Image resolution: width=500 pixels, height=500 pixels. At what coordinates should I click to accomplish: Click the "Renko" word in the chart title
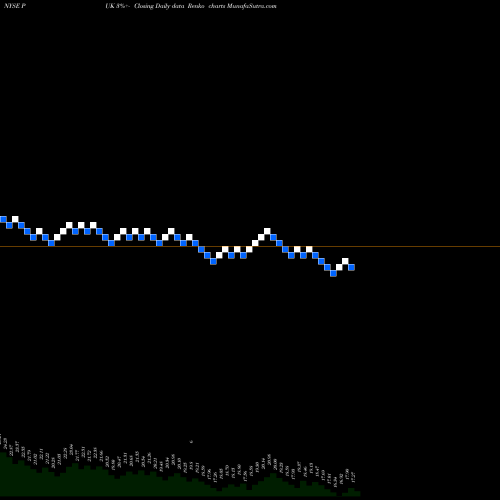click(196, 6)
